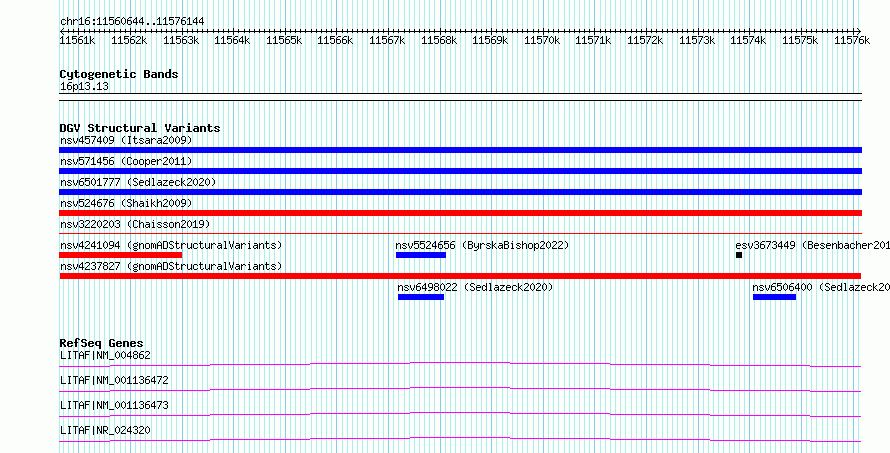Open the LITAF|NM_004862 transcript label
Image resolution: width=890 pixels, height=453 pixels.
point(105,355)
